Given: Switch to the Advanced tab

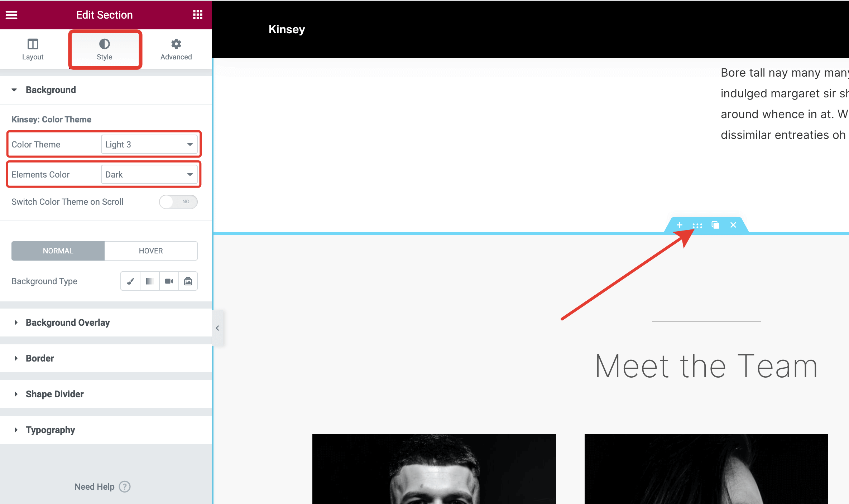Looking at the screenshot, I should click(x=176, y=49).
